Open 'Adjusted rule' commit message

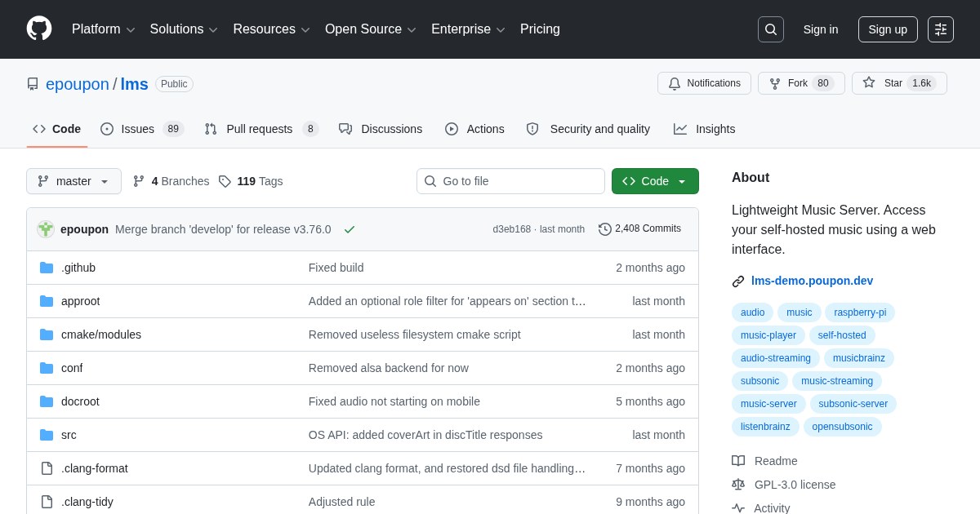coord(342,502)
